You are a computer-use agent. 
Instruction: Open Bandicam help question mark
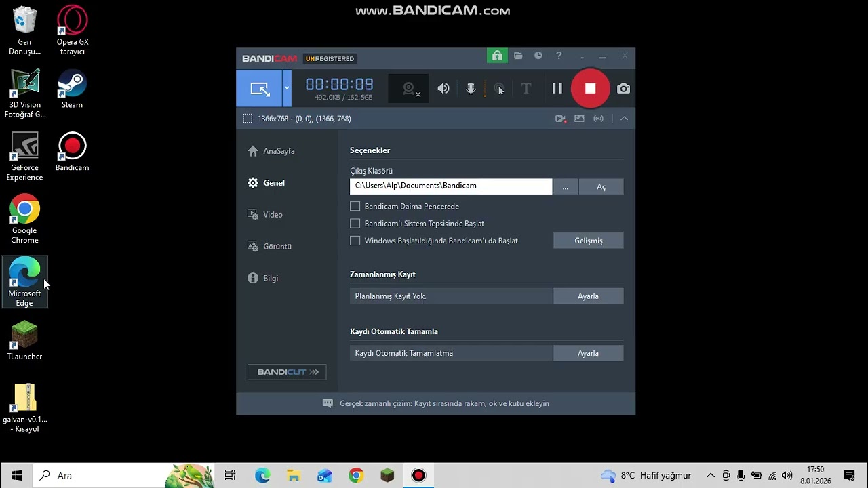559,56
